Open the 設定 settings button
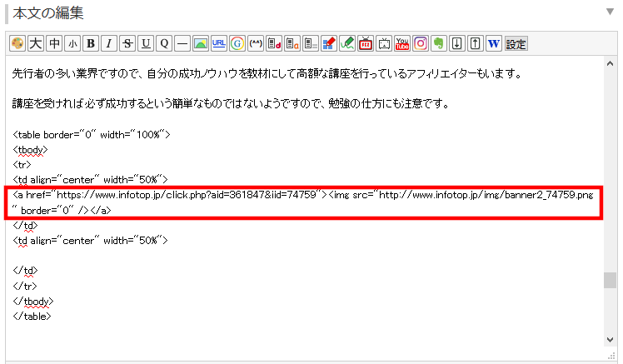 [516, 43]
